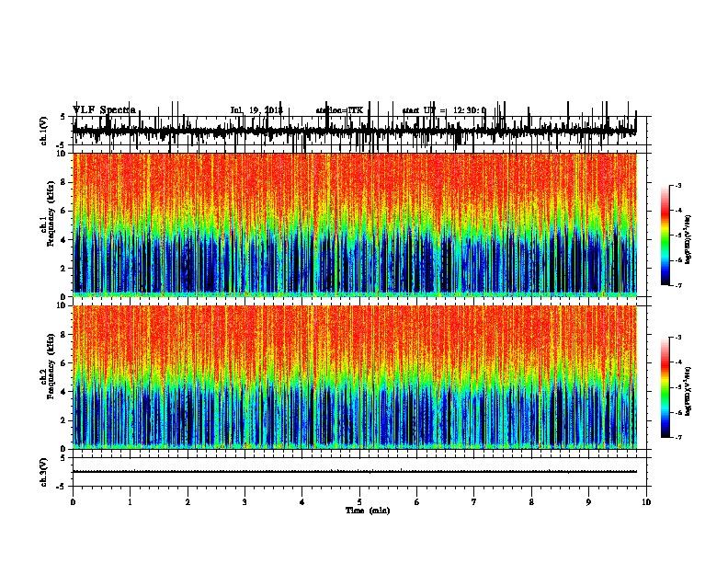Click the 6 kHz tick on ch.2 frequency axis

63,363
